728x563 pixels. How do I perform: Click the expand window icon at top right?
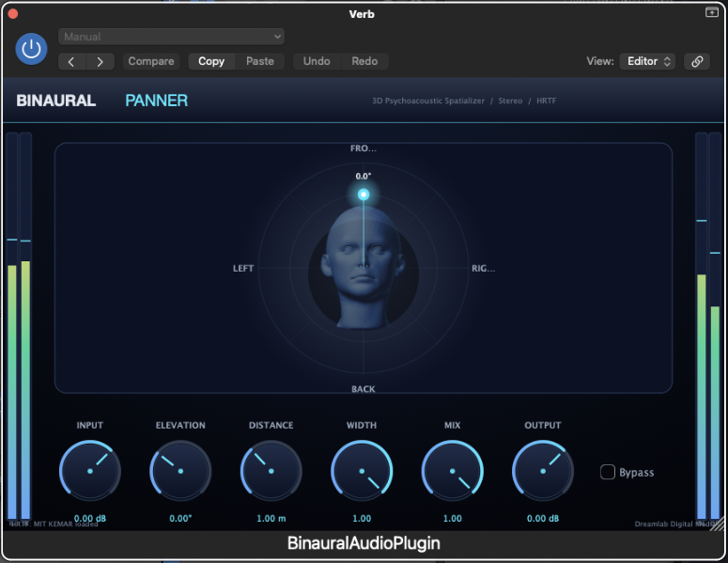coord(711,12)
